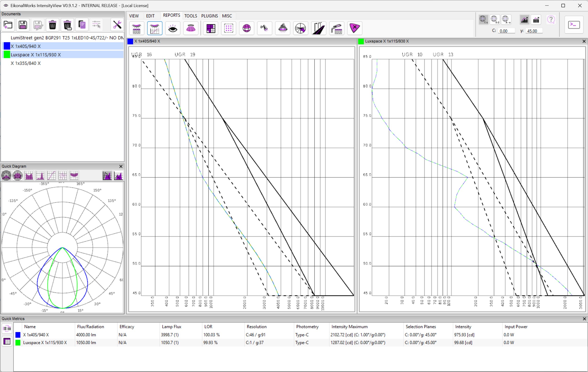Click the streetlight with table report icon
This screenshot has width=588, height=372.
coord(337,28)
